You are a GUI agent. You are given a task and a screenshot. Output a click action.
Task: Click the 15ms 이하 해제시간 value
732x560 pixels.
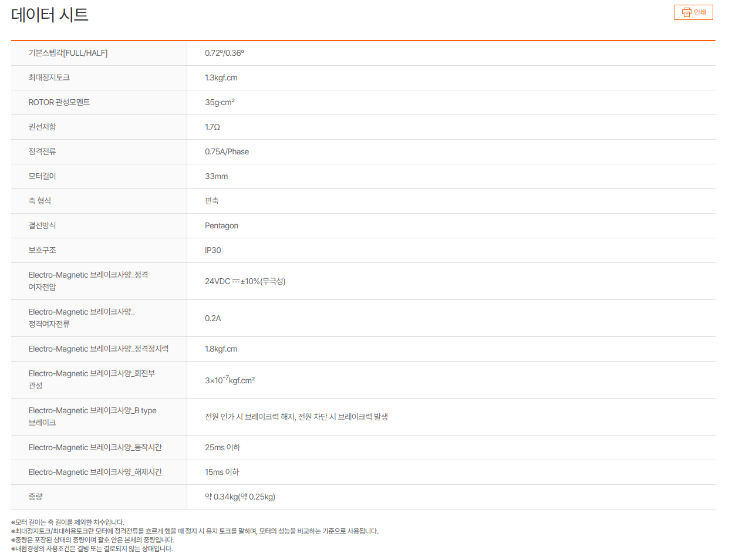point(222,472)
